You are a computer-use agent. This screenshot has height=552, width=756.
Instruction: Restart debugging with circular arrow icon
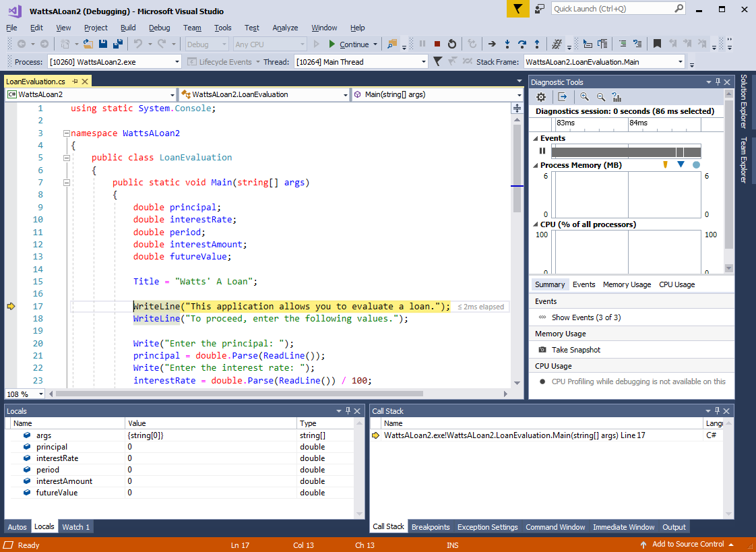[x=451, y=44]
